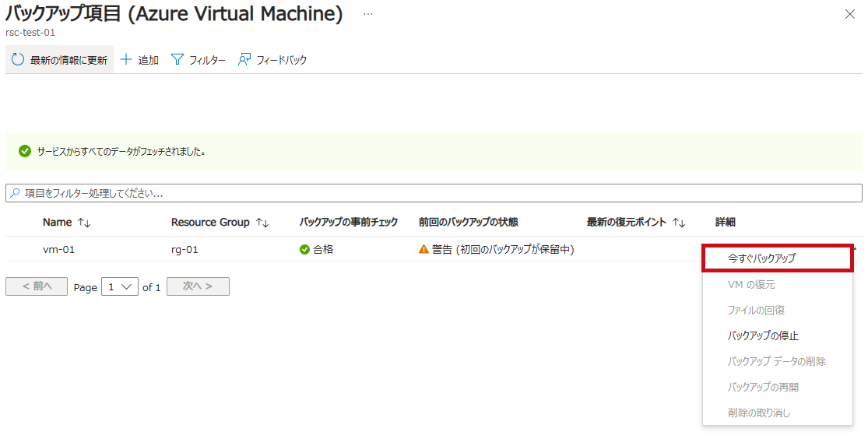
Task: Click the フィルター label in toolbar
Action: (207, 60)
